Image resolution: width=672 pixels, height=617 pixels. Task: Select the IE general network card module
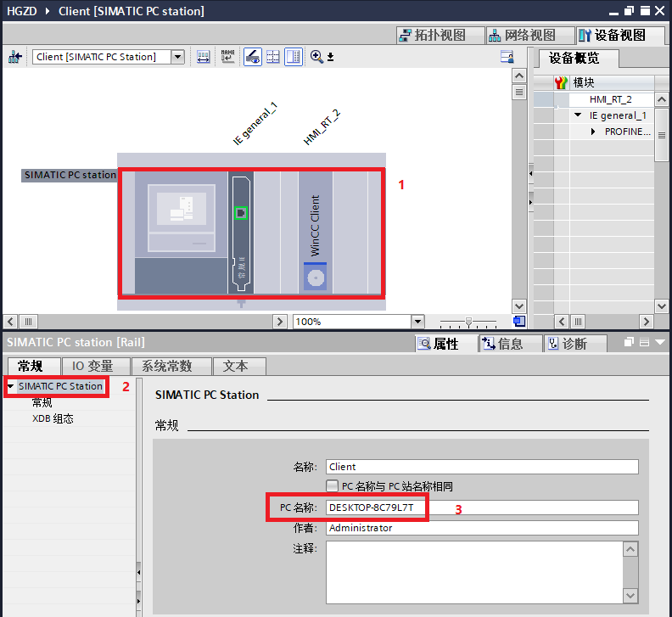click(241, 233)
